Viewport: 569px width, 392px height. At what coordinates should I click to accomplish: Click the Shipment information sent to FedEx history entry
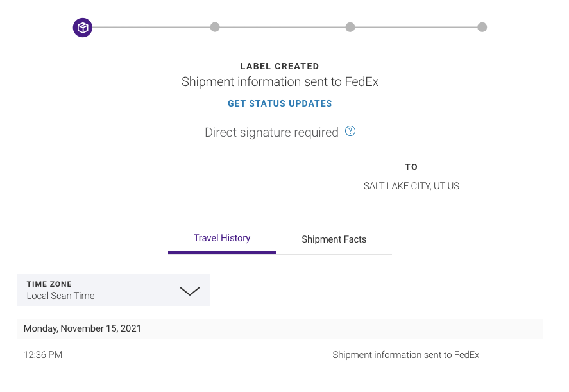(405, 355)
